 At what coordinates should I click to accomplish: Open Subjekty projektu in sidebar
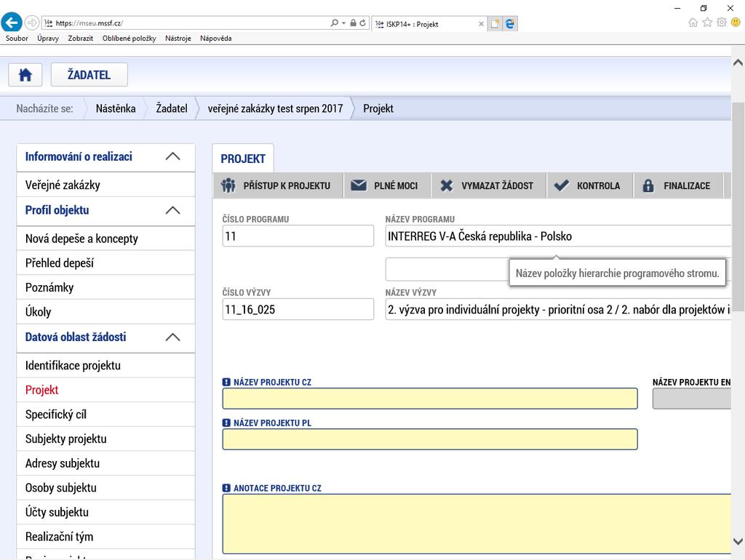pos(106,439)
